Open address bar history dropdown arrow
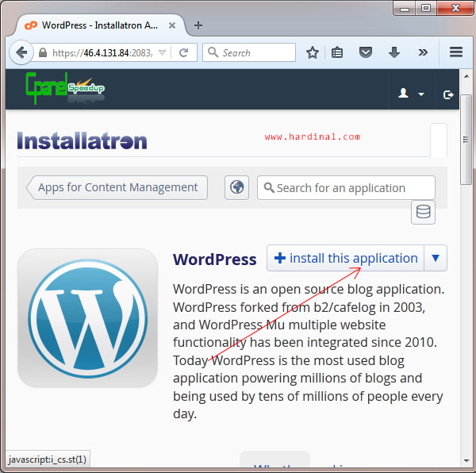Image resolution: width=476 pixels, height=473 pixels. pos(163,53)
